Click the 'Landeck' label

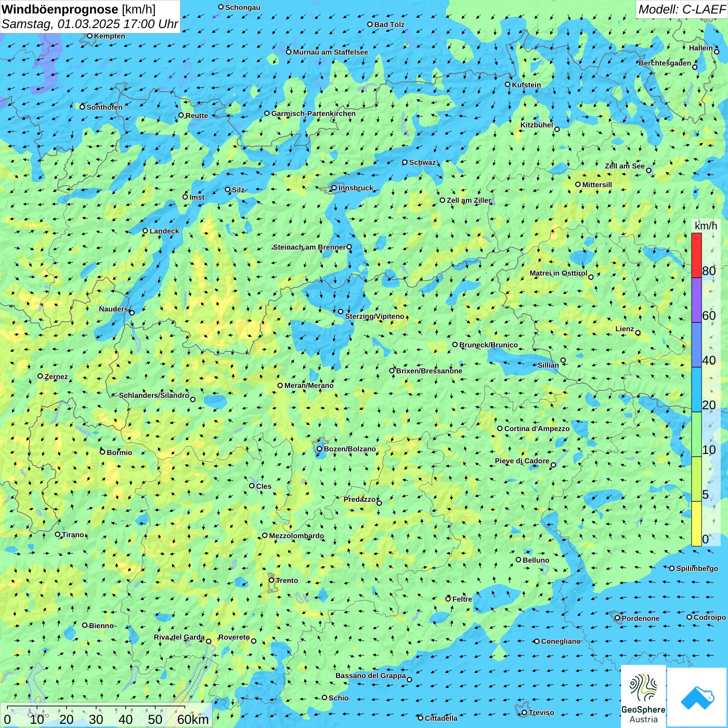pos(164,231)
